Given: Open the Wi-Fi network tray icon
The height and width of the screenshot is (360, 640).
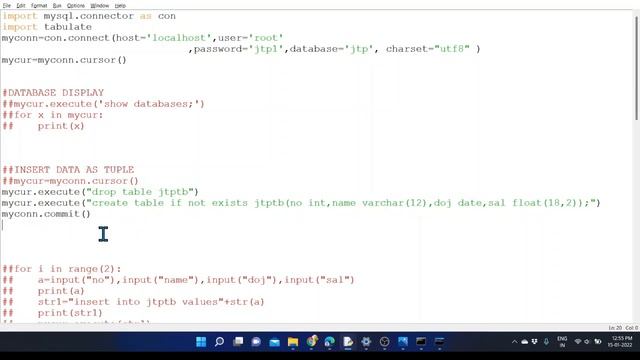Looking at the screenshot, I should click(x=578, y=342).
